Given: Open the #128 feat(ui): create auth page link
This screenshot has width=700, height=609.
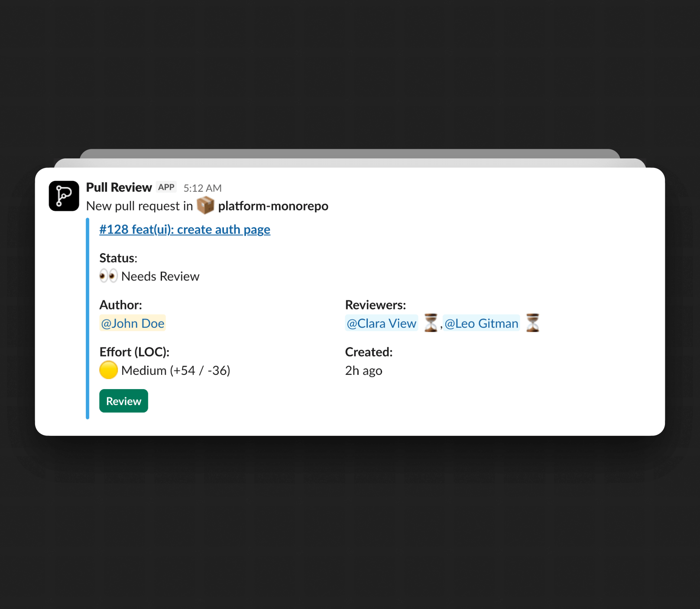Looking at the screenshot, I should pyautogui.click(x=185, y=229).
